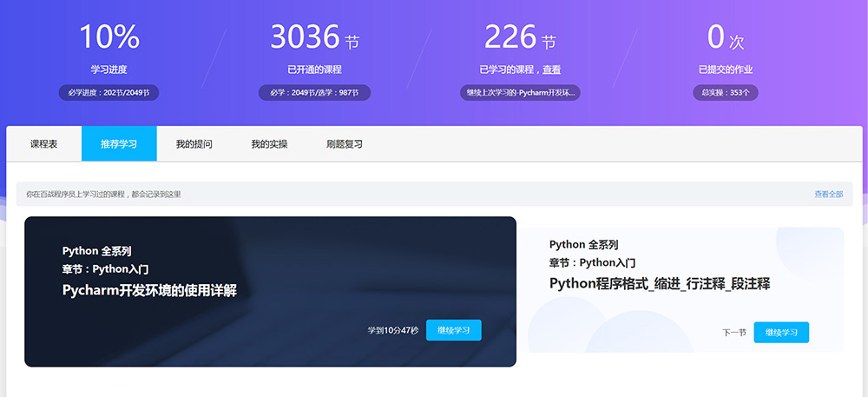
Task: Click the 必学进度 202节/2049节 pill
Action: coord(109,92)
